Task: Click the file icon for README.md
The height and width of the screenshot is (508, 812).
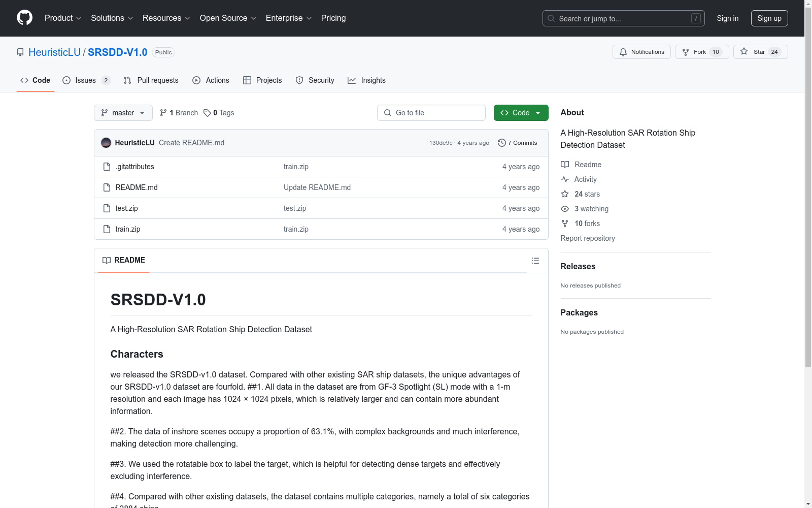Action: [x=107, y=187]
